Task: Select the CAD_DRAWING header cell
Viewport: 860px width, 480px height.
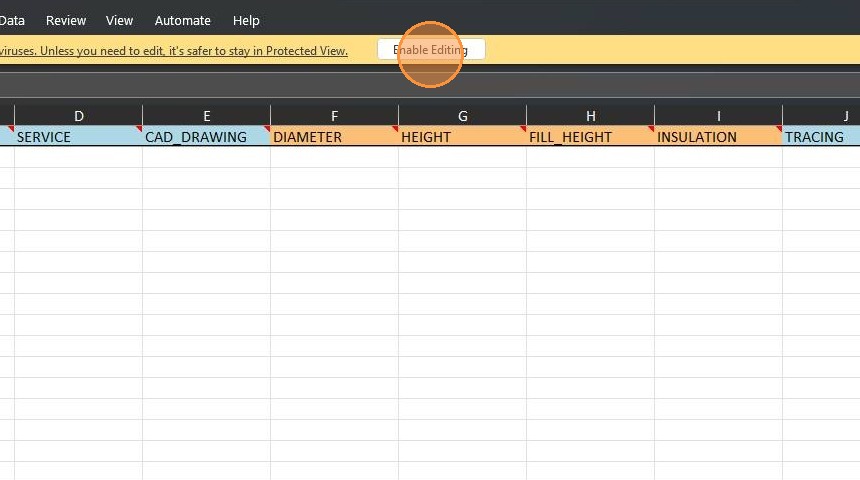Action: (206, 136)
